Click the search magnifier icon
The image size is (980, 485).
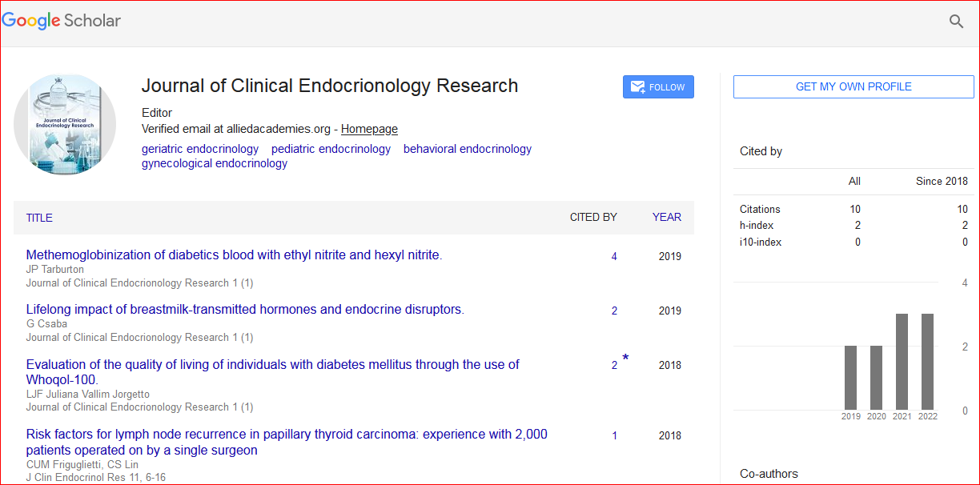coord(956,22)
